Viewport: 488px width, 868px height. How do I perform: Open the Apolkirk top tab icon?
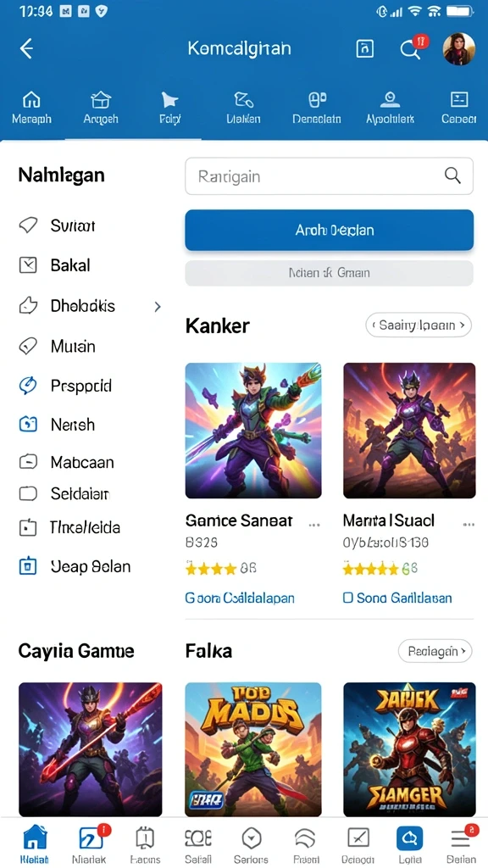[390, 100]
